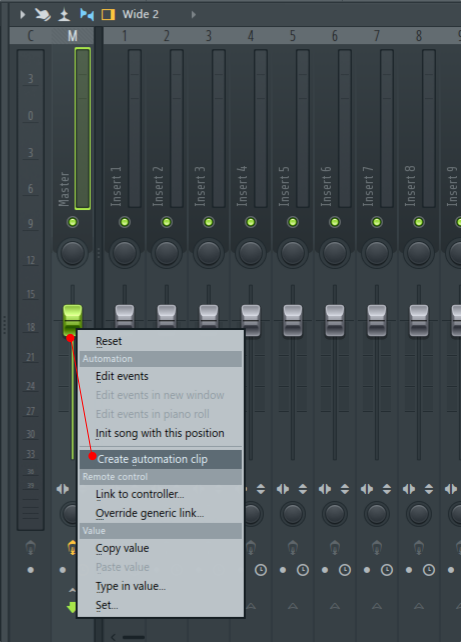This screenshot has width=461, height=642.
Task: Open the Wide 2 layout selector
Action: 140,14
